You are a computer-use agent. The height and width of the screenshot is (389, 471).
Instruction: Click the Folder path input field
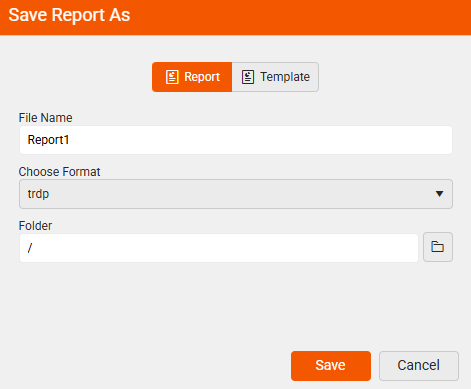coord(219,248)
